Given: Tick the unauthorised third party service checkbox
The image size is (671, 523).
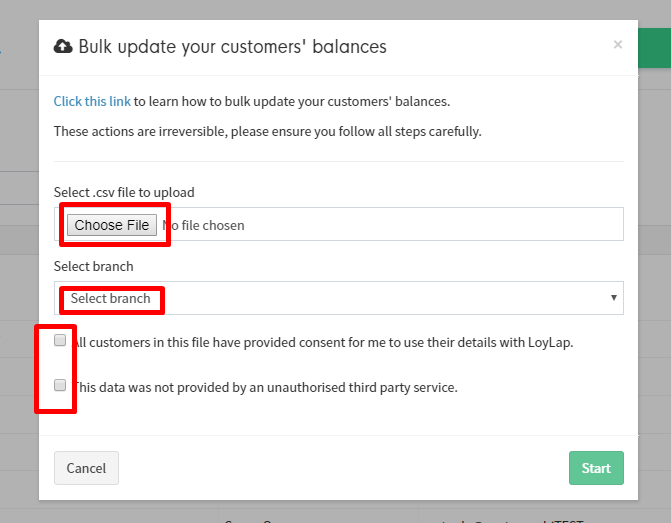Looking at the screenshot, I should pyautogui.click(x=60, y=385).
